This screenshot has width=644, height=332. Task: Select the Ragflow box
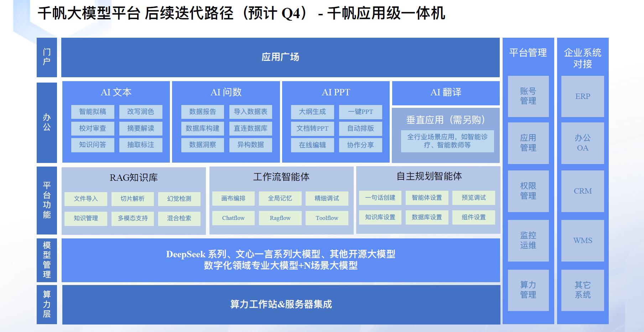click(x=280, y=218)
